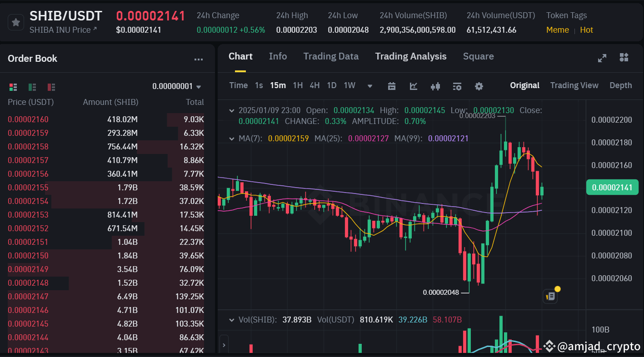Click the current price label 0.00002141 on axis
The image size is (644, 357).
[612, 188]
